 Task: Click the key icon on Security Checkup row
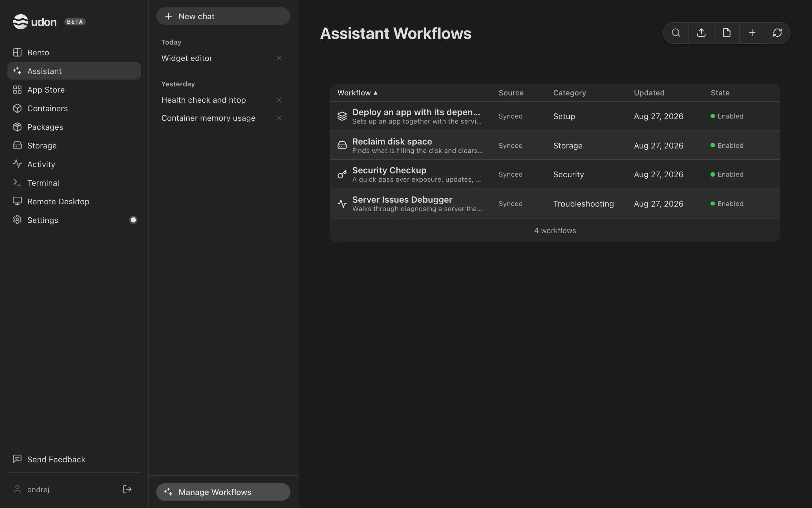tap(342, 174)
